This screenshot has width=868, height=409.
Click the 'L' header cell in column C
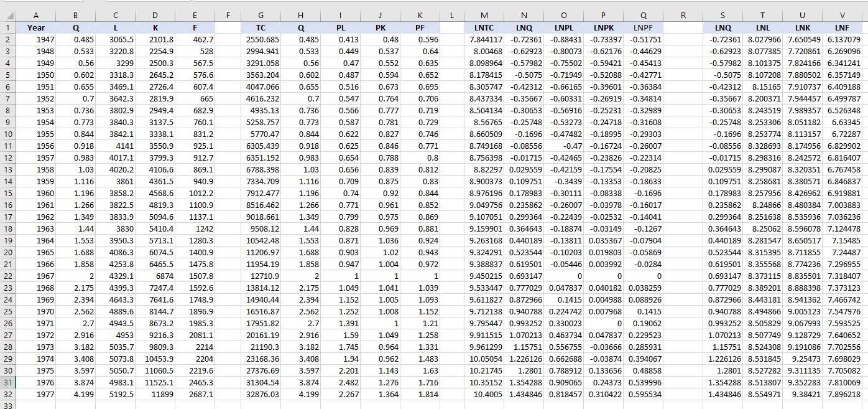(x=116, y=27)
